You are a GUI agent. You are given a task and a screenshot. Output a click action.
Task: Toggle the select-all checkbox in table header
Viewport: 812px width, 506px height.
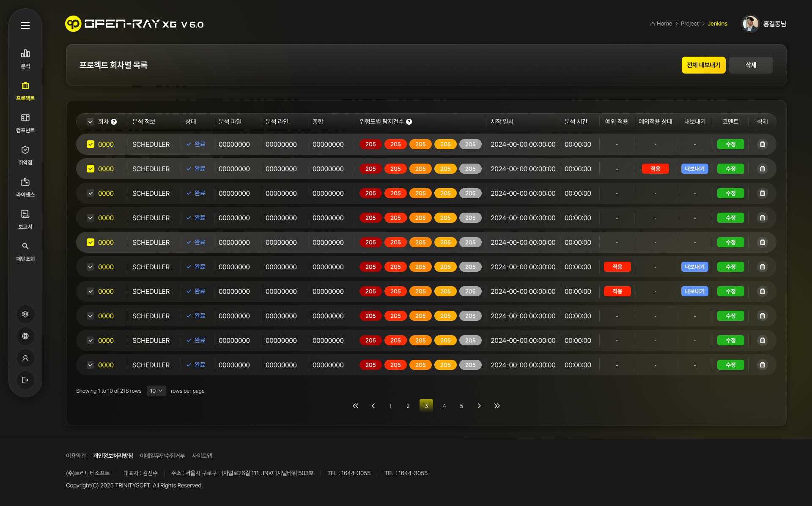[x=91, y=122]
